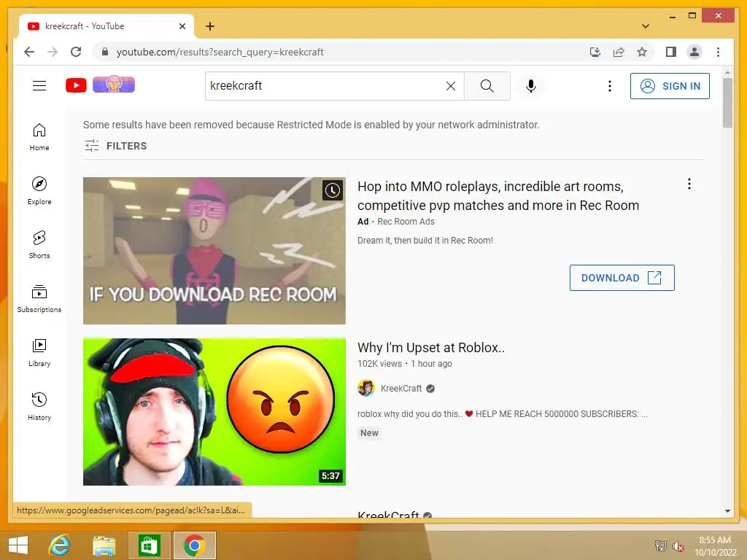Viewport: 747px width, 560px height.
Task: Click the Chrome address bar URL
Action: pyautogui.click(x=220, y=52)
